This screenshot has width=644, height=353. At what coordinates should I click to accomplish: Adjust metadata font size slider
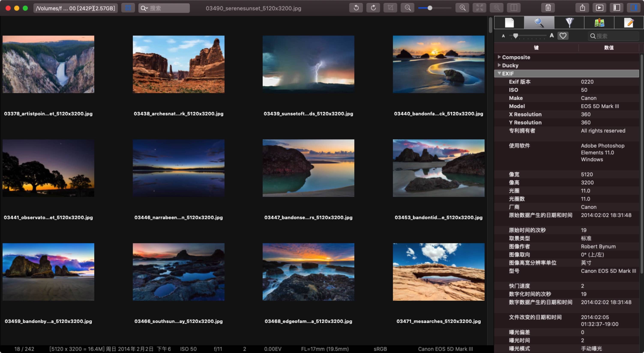(x=515, y=36)
